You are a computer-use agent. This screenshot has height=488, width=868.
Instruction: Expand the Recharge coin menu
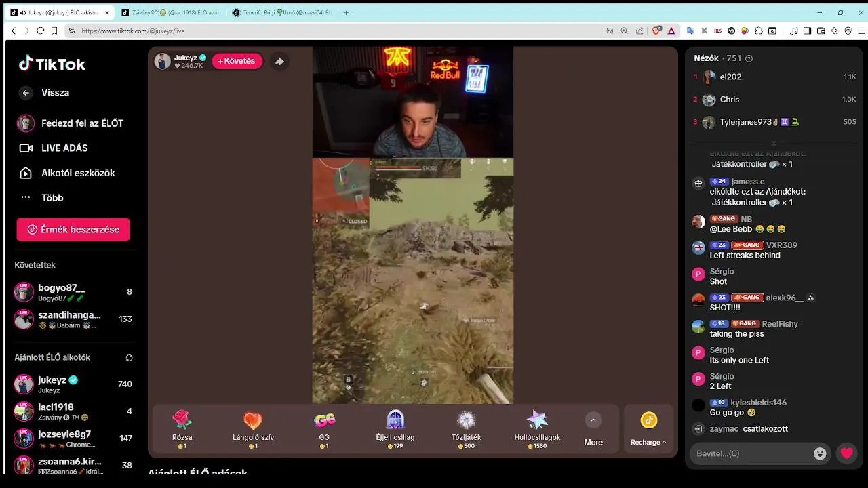tap(648, 430)
